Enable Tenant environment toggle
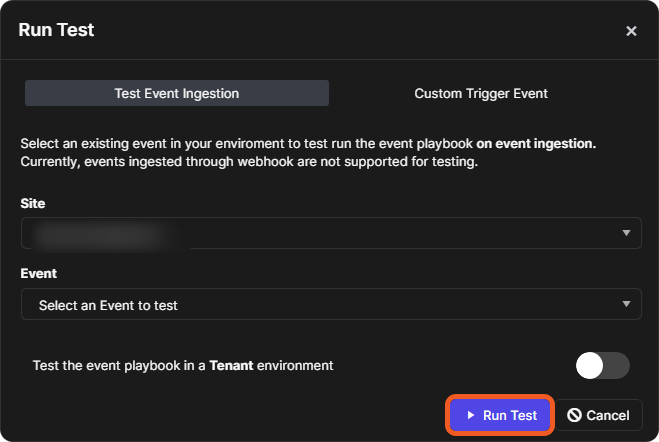659x442 pixels. [602, 366]
